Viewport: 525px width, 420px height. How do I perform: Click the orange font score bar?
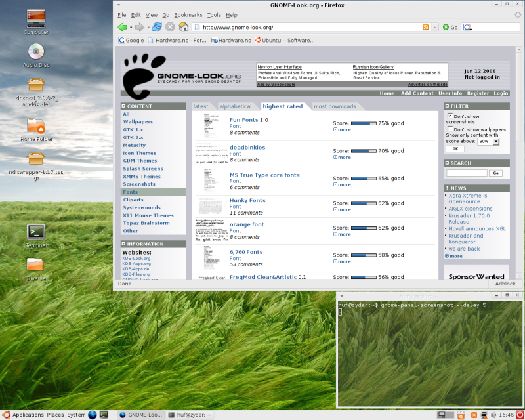coord(364,228)
